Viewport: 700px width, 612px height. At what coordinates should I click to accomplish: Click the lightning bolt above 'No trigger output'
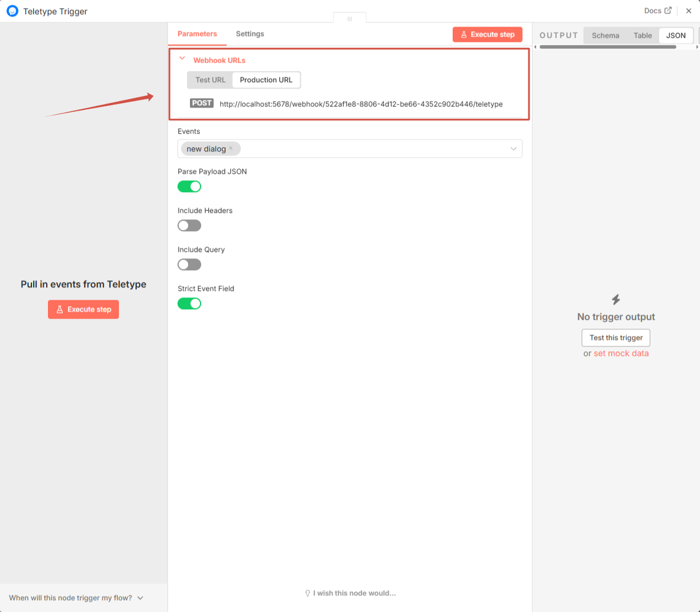[x=616, y=300]
